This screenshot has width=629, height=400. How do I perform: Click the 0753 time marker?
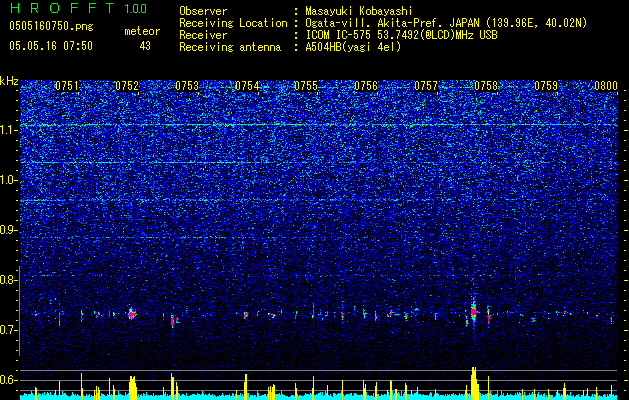point(187,86)
